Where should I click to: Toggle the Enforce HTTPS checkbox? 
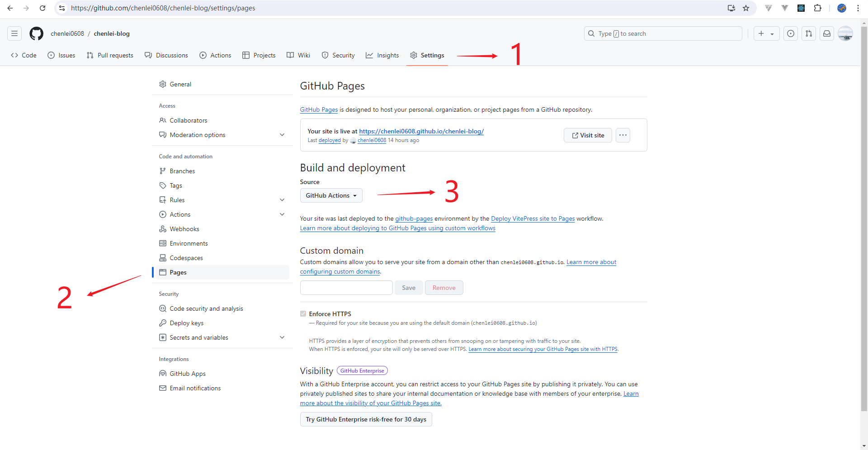[x=303, y=314]
